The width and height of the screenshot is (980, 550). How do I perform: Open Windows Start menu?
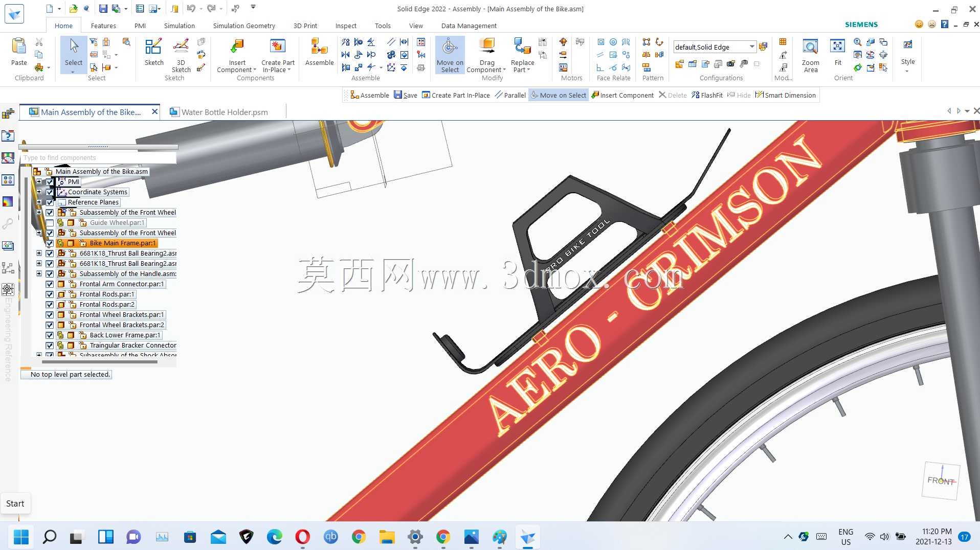[x=21, y=537]
